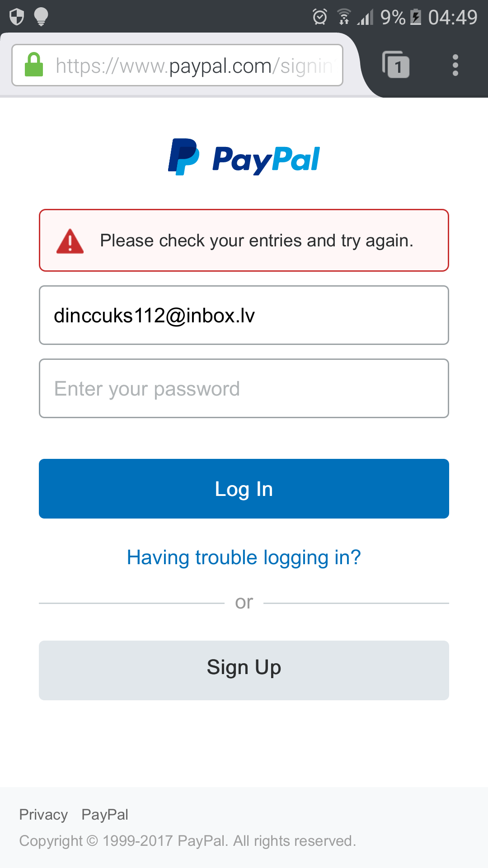Tap the green padlock security icon
The height and width of the screenshot is (868, 488).
34,65
